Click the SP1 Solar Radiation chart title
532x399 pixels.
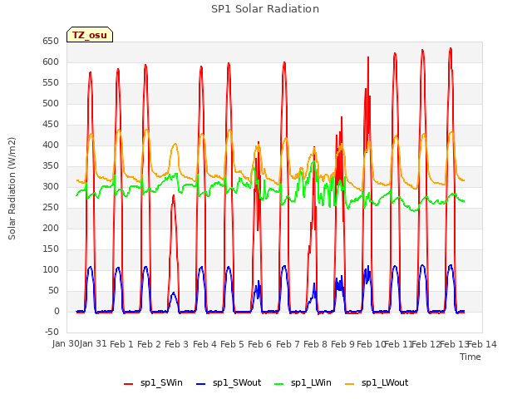tap(265, 9)
